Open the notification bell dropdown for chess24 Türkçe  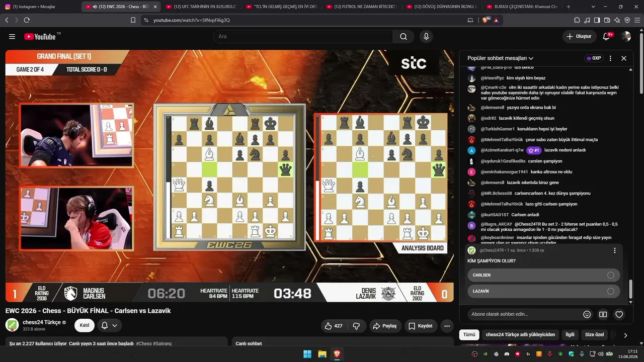109,325
